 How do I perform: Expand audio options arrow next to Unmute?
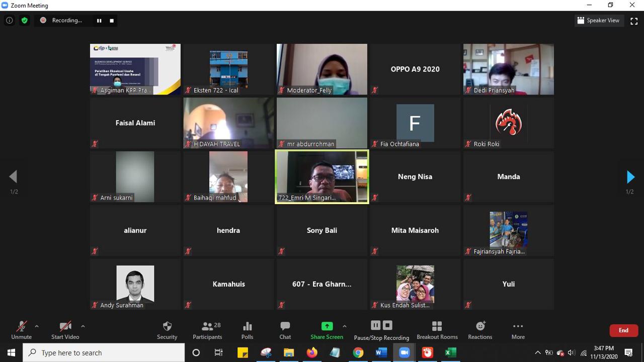[37, 326]
